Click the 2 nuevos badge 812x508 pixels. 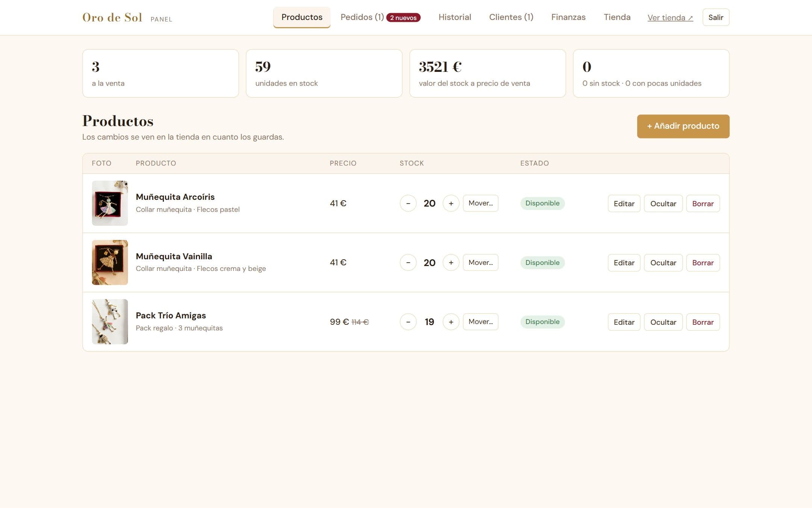point(403,18)
